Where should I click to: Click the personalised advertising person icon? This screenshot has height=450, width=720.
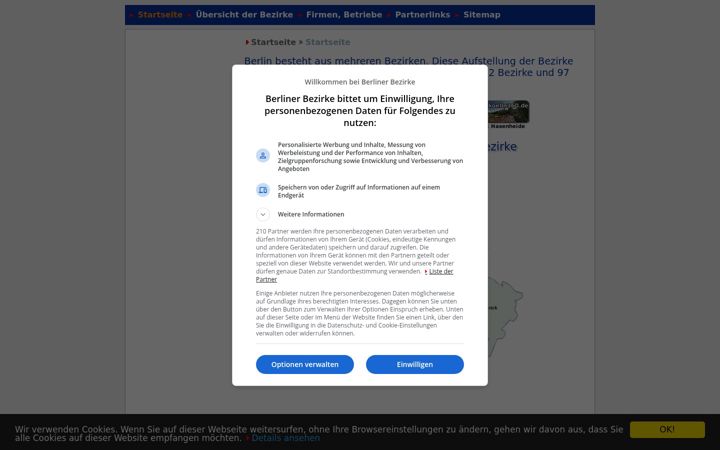[263, 156]
